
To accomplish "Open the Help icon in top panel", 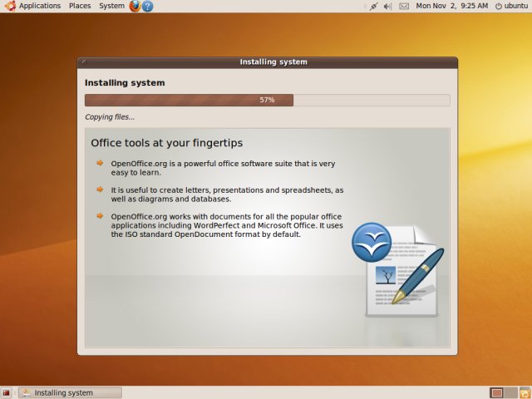I will point(147,6).
